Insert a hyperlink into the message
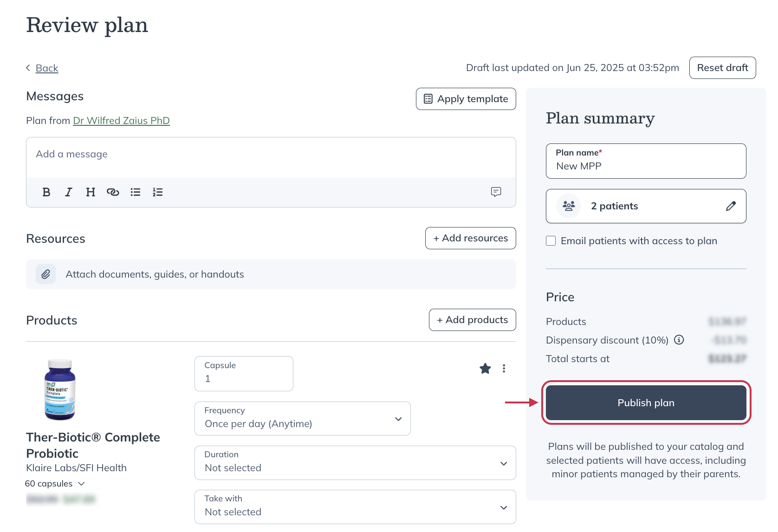 [113, 192]
